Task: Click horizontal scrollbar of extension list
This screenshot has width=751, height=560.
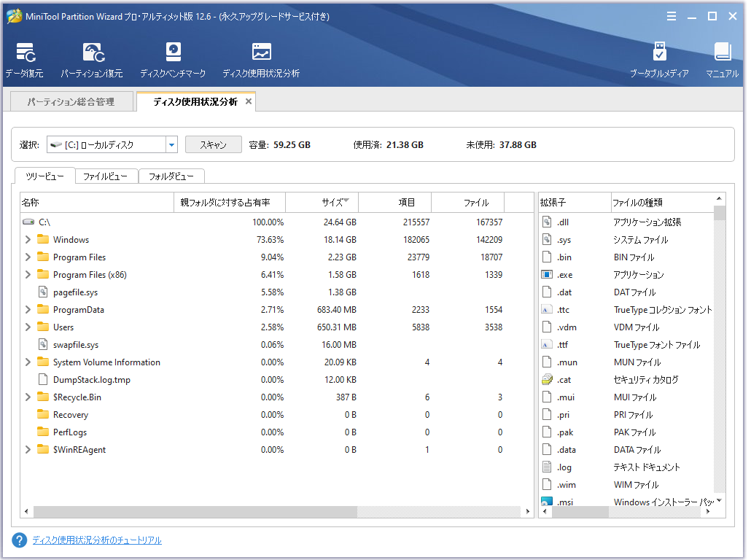Action: (580, 512)
